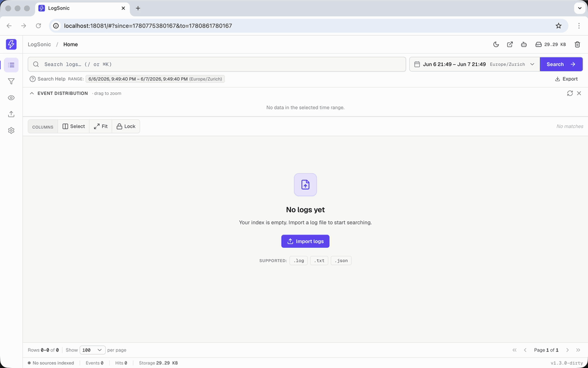Click the .log supported format tag

[299, 261]
